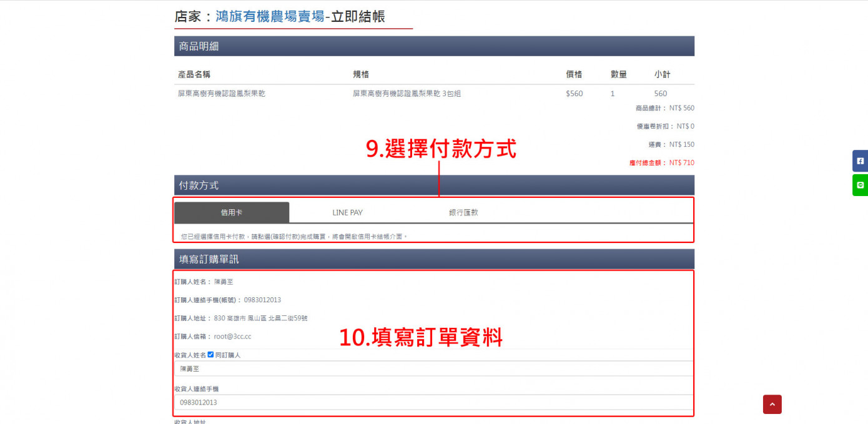Click the 應付總金額 NT$ 710 text
The height and width of the screenshot is (424, 868).
click(x=662, y=163)
